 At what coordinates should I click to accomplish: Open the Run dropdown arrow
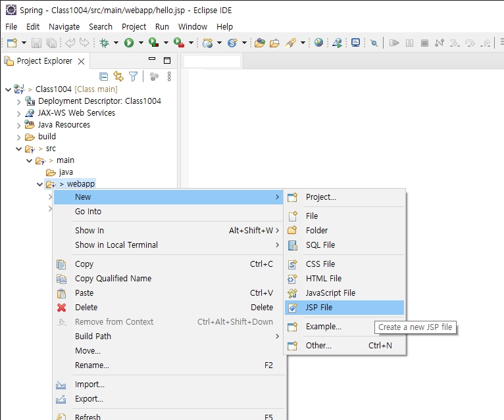[141, 43]
